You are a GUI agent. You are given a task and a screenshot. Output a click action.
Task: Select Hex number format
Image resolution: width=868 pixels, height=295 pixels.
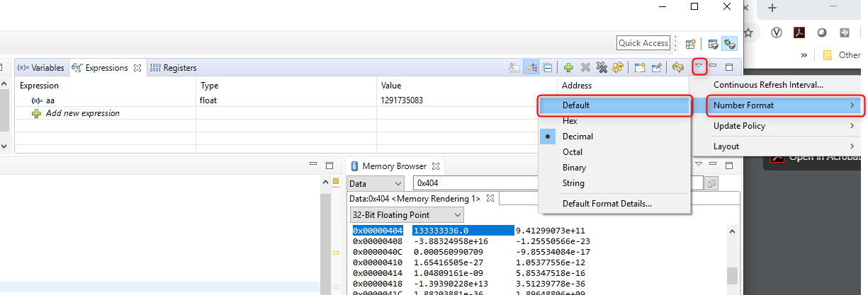click(614, 121)
